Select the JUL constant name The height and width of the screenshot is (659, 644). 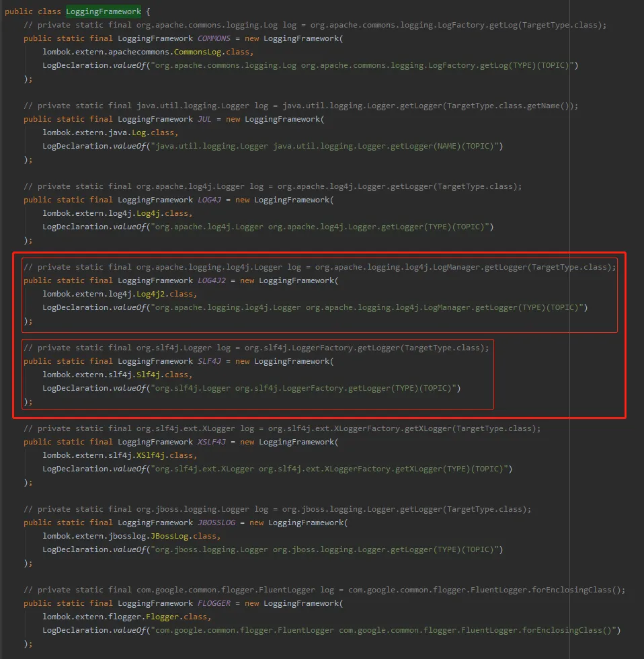(x=204, y=119)
